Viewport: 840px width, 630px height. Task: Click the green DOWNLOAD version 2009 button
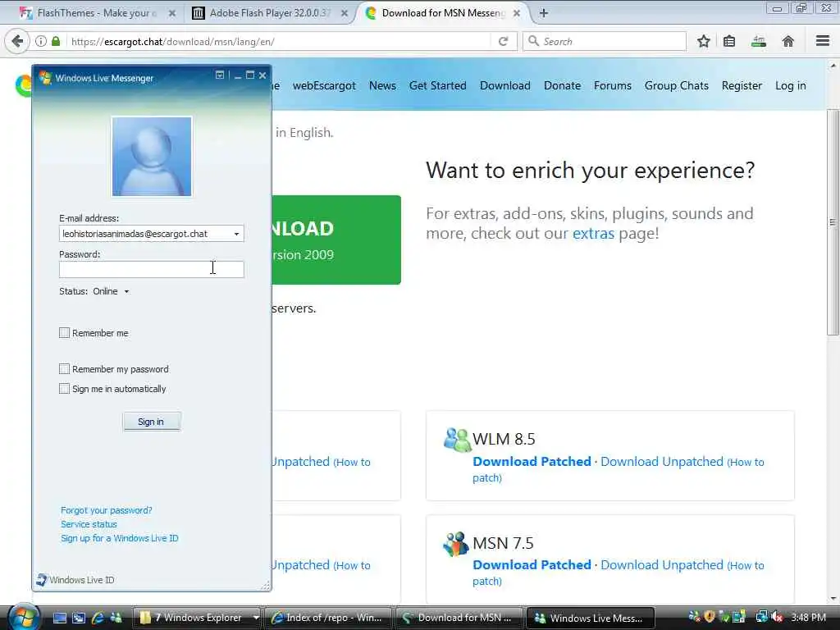coord(336,240)
